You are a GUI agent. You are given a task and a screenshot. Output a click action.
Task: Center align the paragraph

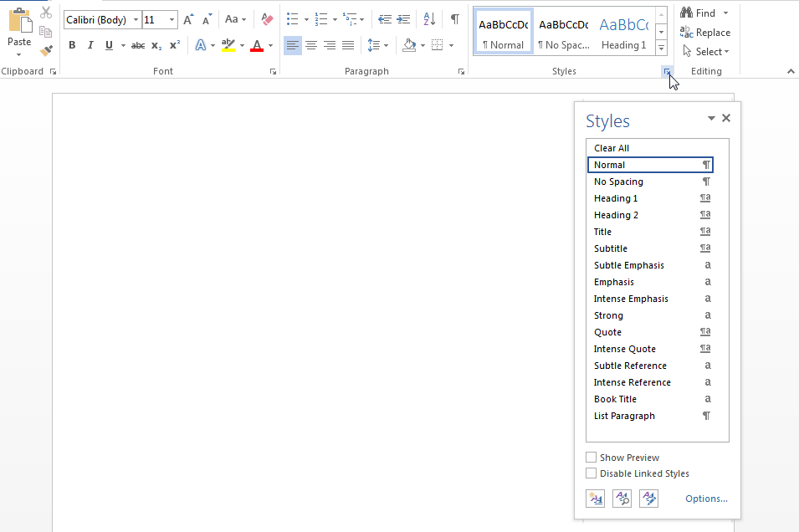311,45
